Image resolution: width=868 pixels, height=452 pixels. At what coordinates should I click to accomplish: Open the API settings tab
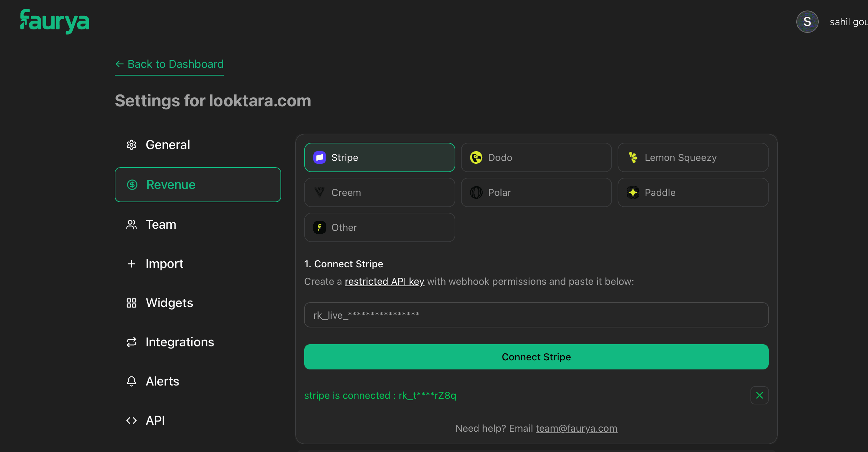coord(198,421)
